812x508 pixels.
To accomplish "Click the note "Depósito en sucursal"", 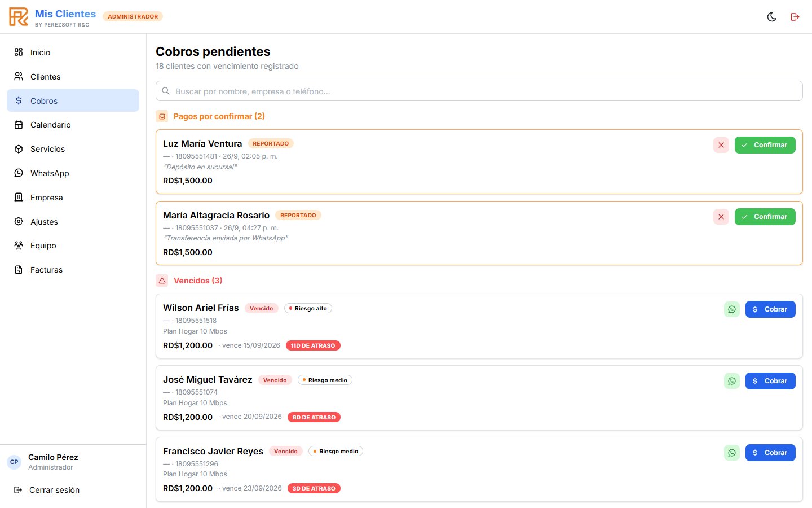I will click(x=200, y=167).
